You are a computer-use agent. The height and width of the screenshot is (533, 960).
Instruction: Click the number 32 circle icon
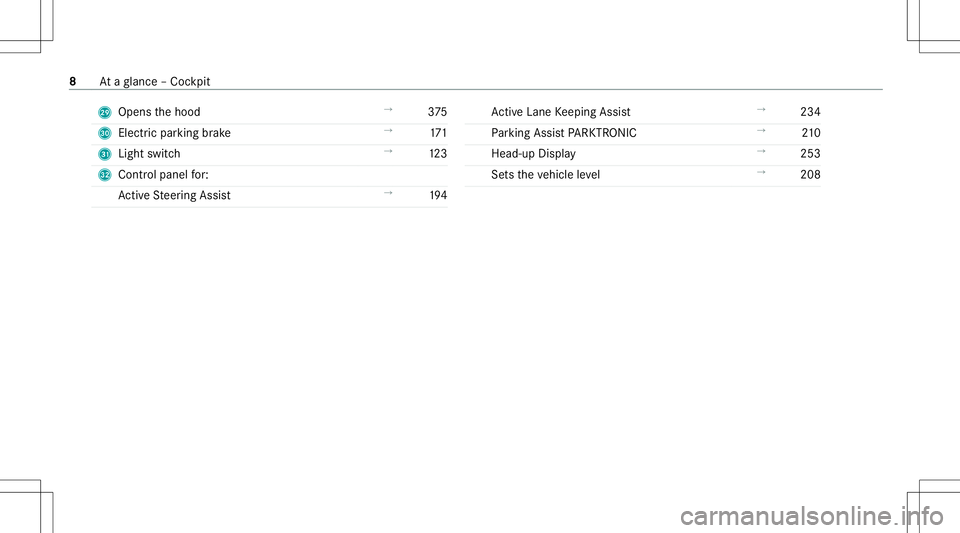coord(105,175)
